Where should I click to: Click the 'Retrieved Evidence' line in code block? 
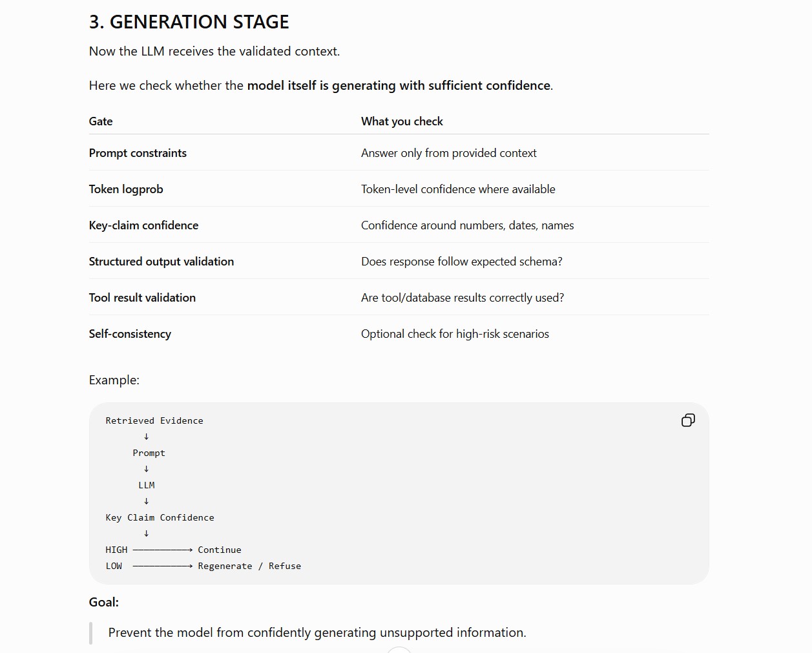click(154, 420)
